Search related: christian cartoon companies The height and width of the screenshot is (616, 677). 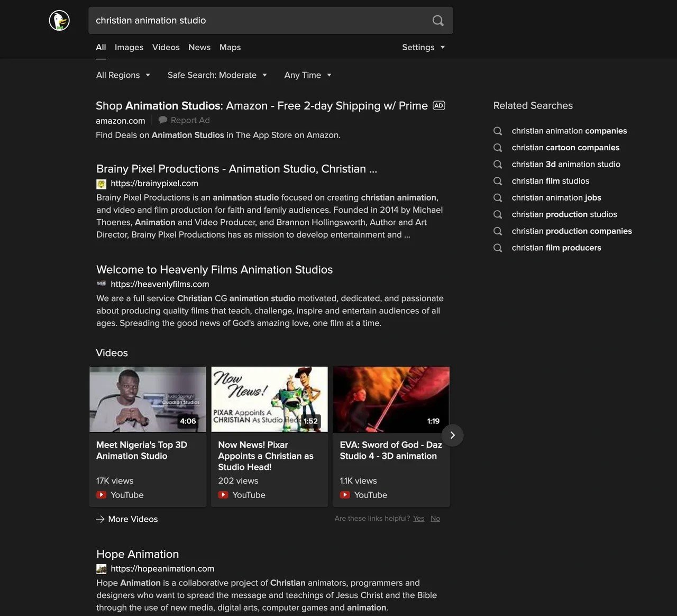click(x=565, y=148)
